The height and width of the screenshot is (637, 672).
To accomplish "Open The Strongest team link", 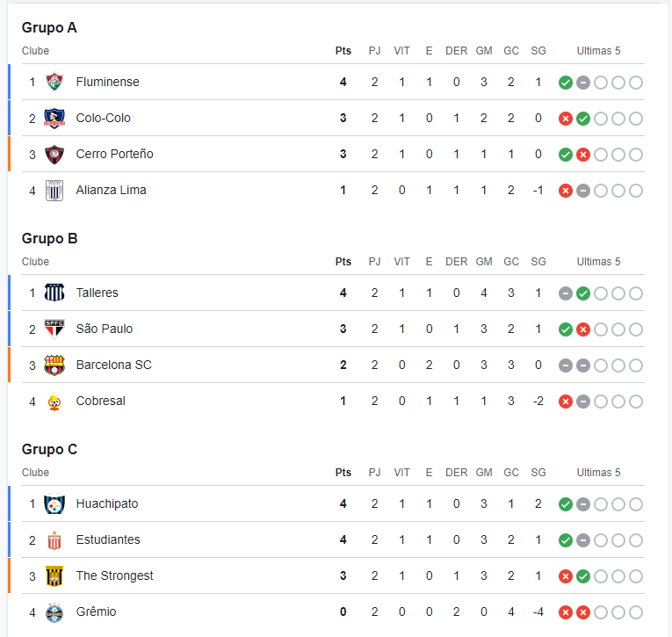I will [114, 575].
